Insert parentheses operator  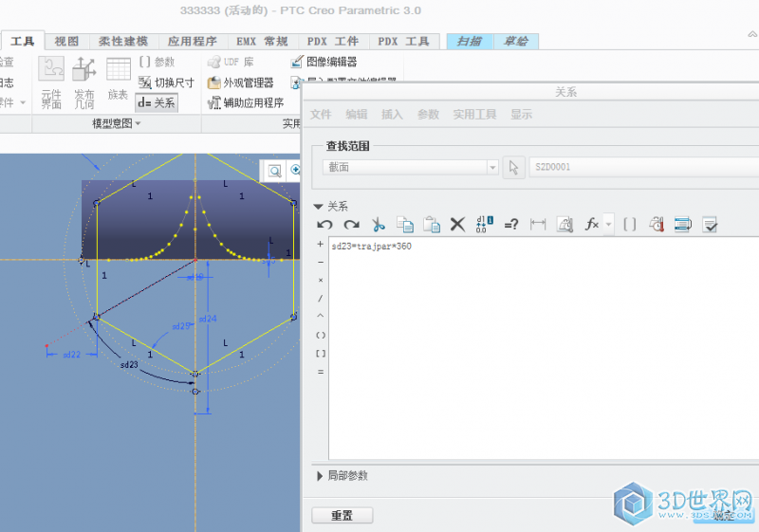(320, 335)
